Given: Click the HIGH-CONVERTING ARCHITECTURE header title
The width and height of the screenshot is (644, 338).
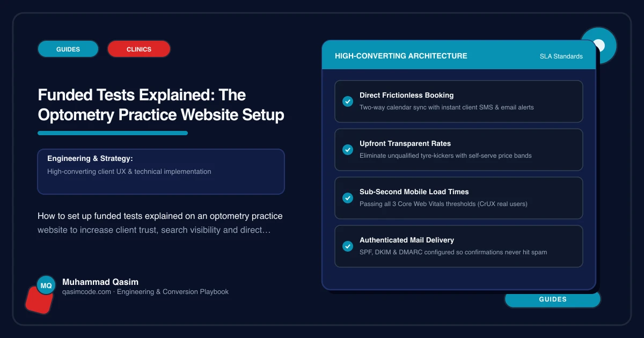Looking at the screenshot, I should (x=401, y=56).
